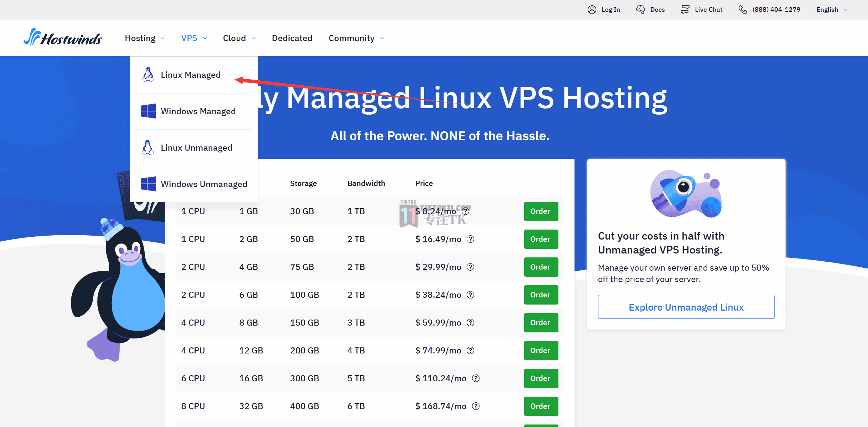
Task: Select Linux Unmanaged from VPS menu
Action: point(196,148)
